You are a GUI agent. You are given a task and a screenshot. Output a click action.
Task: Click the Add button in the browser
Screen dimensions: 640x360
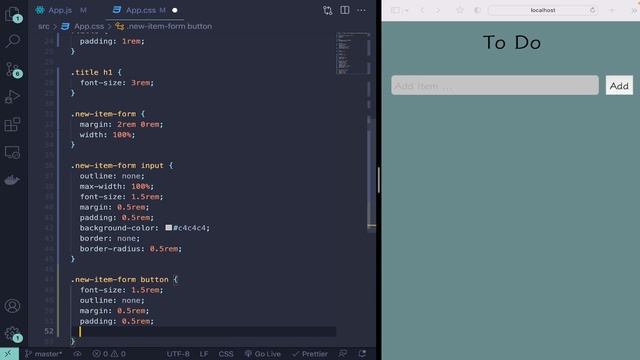(x=619, y=85)
